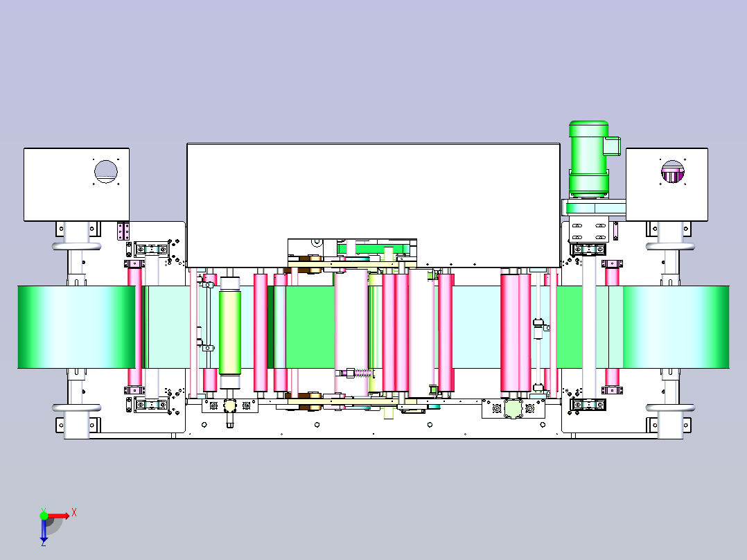Click the green Y axis sphere on the triad

(44, 515)
